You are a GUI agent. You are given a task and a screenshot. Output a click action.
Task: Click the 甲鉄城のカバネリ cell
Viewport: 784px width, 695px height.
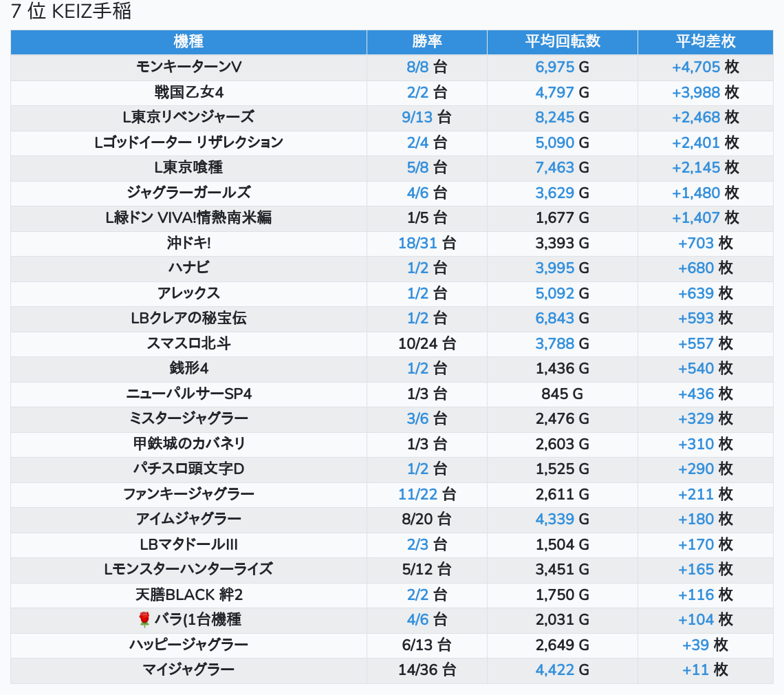[188, 444]
